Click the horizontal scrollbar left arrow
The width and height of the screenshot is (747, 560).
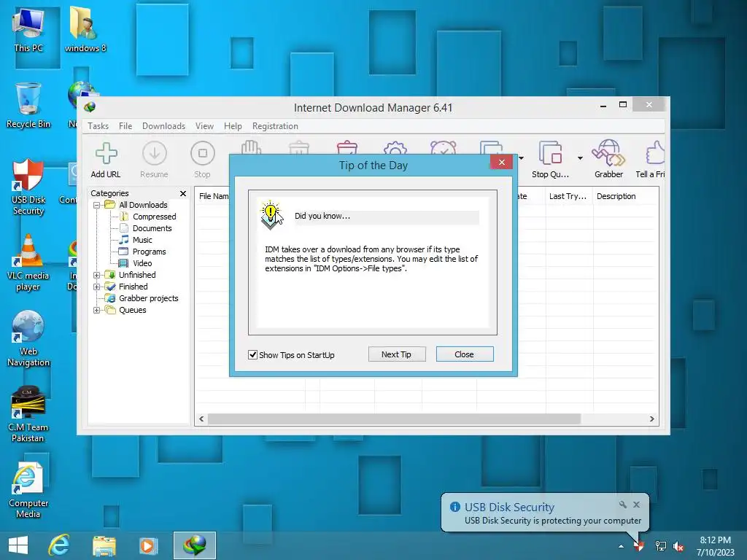pos(201,419)
